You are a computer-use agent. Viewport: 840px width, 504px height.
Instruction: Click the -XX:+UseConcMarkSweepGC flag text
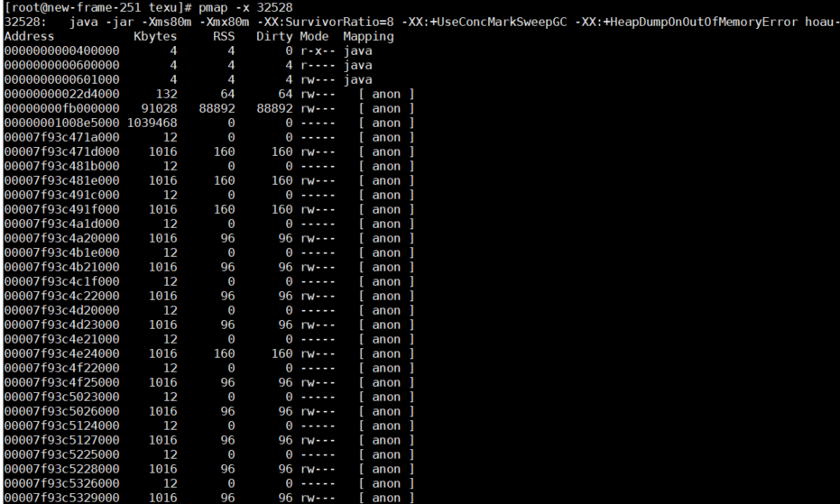coord(484,22)
